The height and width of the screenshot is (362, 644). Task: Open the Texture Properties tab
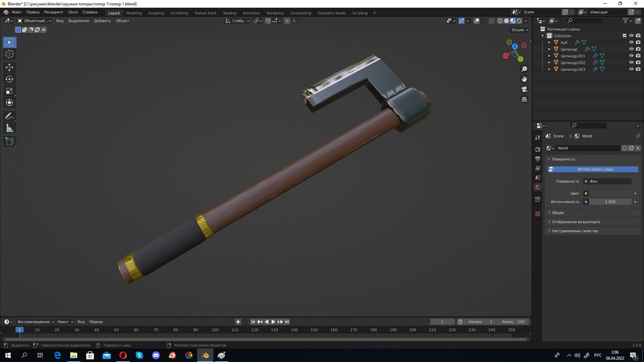[x=538, y=213]
